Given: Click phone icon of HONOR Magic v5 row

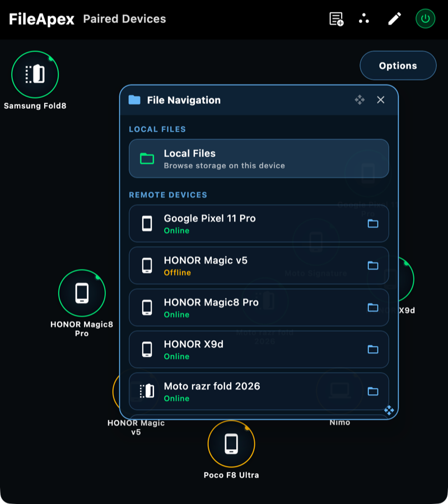Looking at the screenshot, I should [147, 265].
